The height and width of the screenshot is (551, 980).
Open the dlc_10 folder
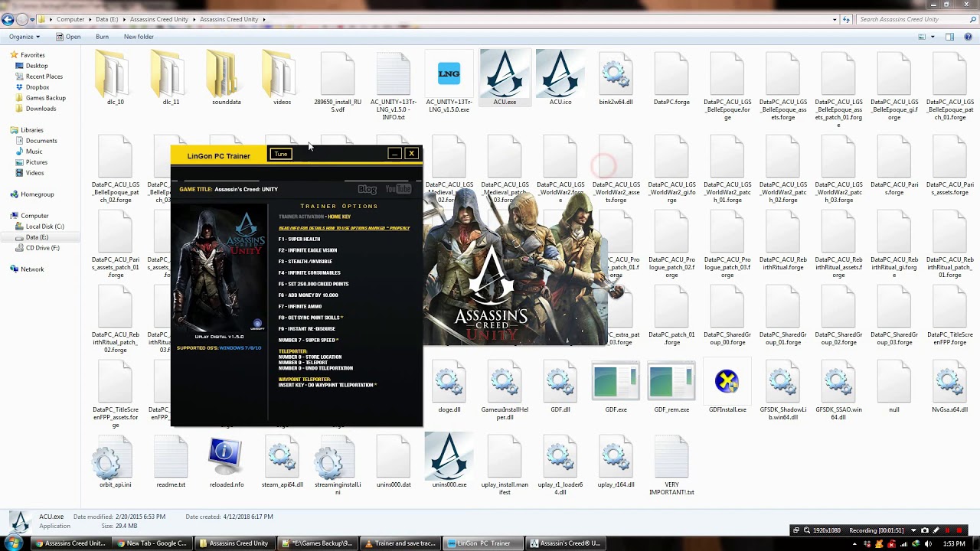115,77
